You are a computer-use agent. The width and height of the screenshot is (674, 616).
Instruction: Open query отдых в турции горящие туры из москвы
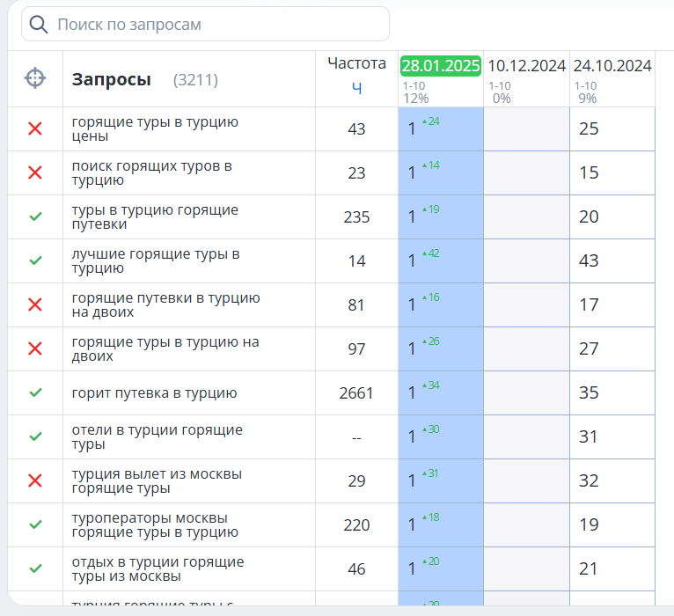click(x=158, y=568)
